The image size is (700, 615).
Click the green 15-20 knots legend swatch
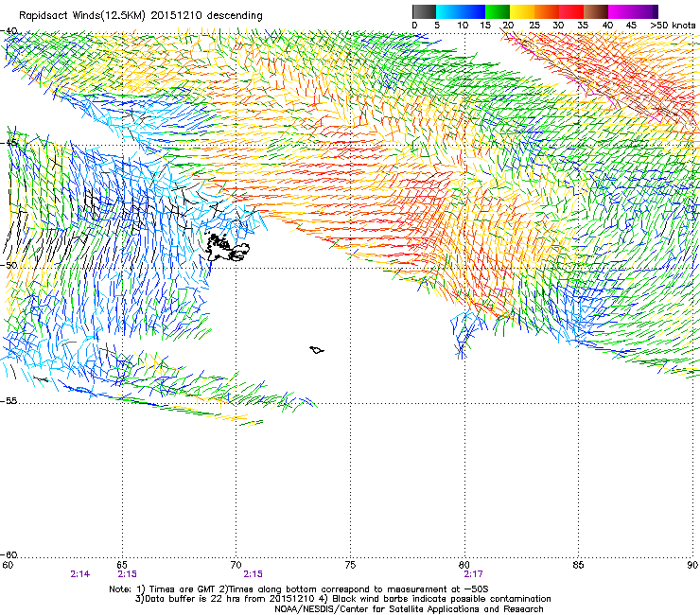click(498, 11)
